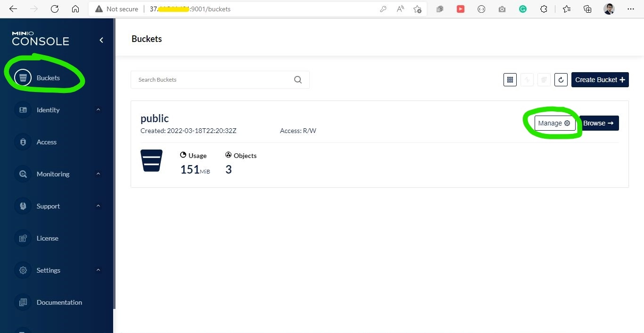The width and height of the screenshot is (644, 333).
Task: Go back in the browser
Action: [13, 9]
